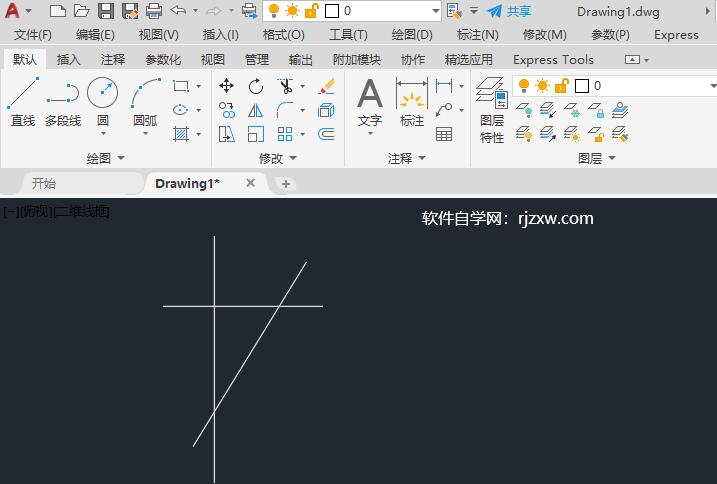
Task: Open the 文件(F) menu
Action: tap(32, 35)
